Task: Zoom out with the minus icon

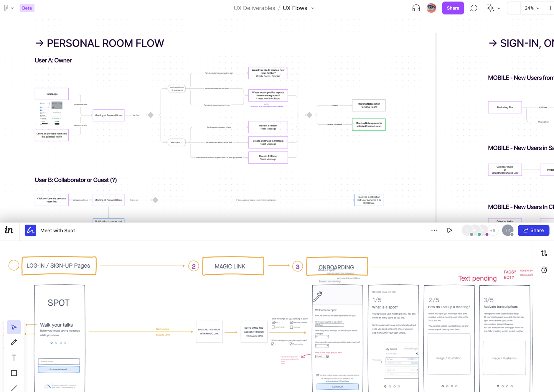Action: [x=514, y=8]
